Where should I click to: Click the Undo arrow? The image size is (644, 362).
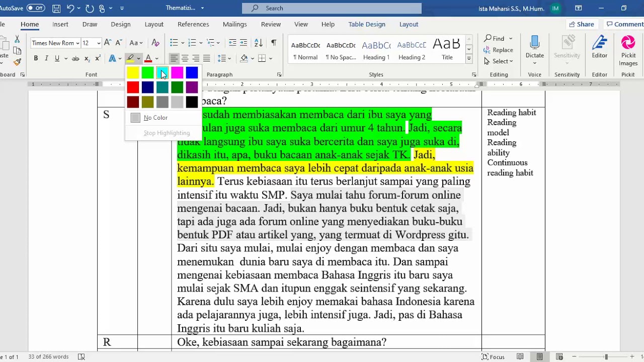pos(70,8)
